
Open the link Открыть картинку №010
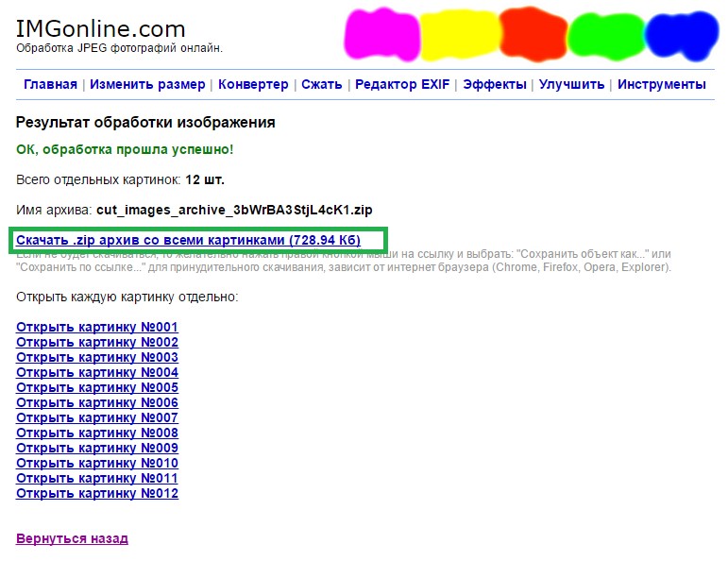[97, 463]
